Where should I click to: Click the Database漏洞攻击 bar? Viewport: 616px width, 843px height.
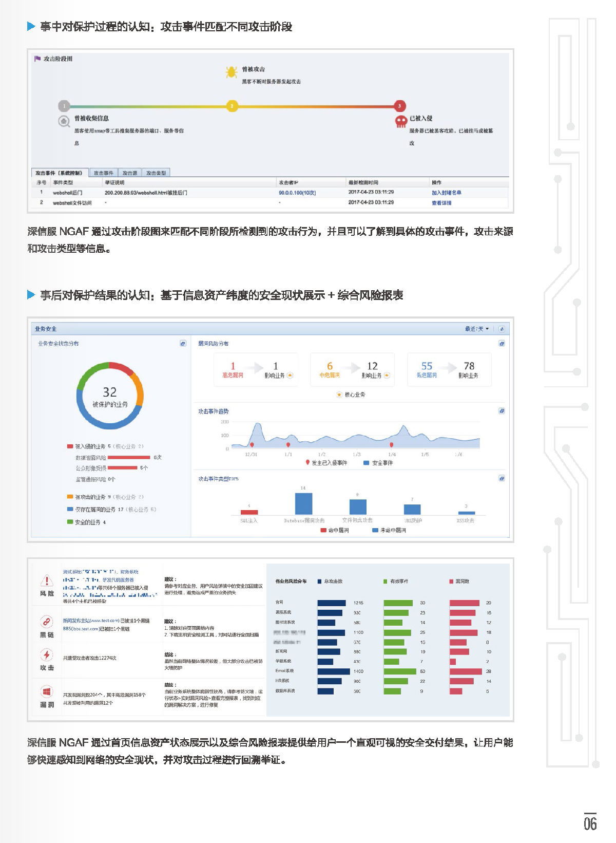pyautogui.click(x=303, y=503)
